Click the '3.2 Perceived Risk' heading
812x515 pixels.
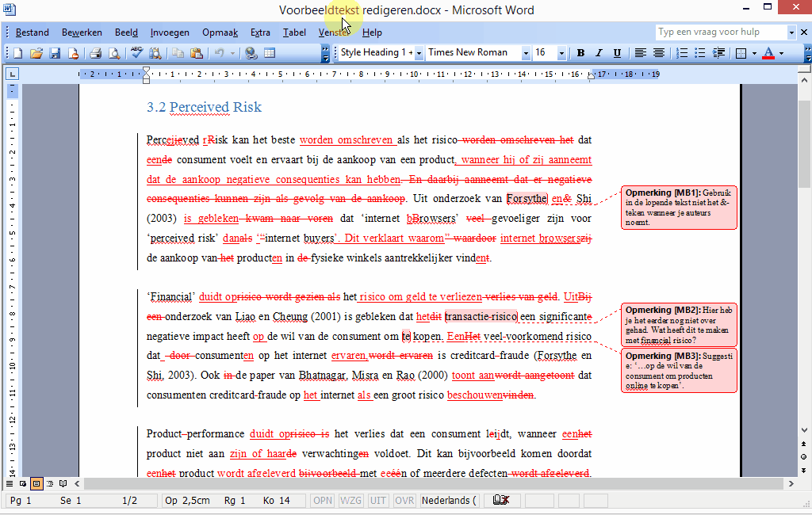204,107
